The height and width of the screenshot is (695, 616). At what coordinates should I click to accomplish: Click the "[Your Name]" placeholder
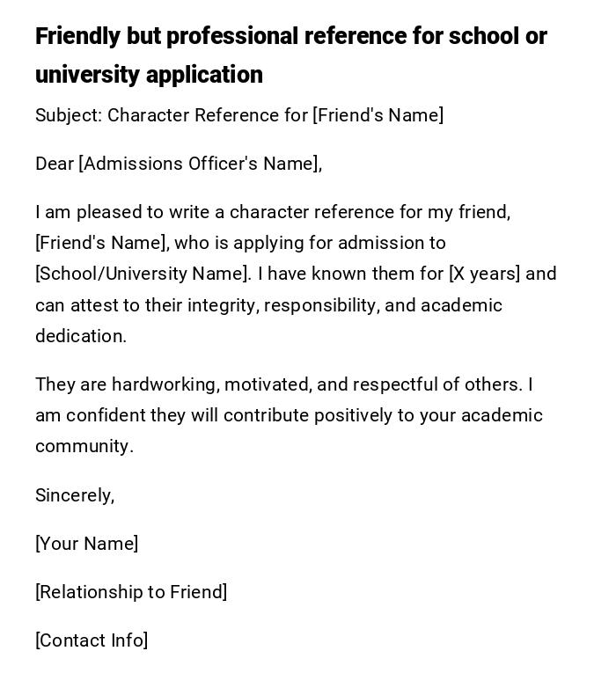[86, 544]
